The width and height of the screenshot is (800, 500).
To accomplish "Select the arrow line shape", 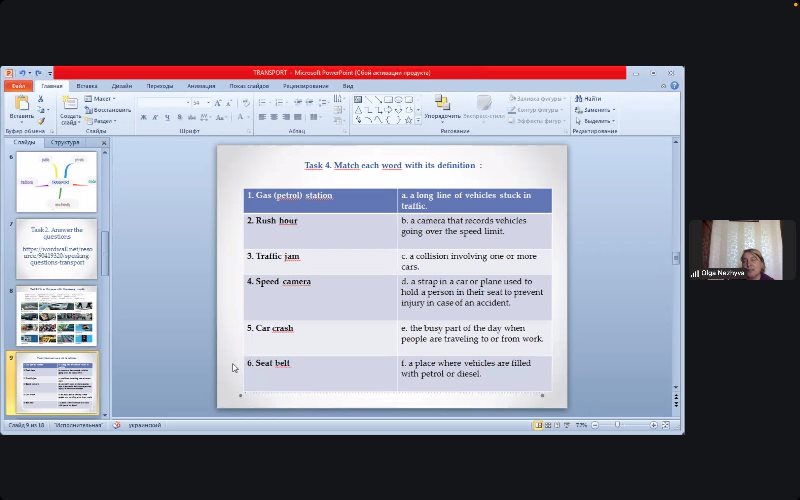I will [x=378, y=99].
